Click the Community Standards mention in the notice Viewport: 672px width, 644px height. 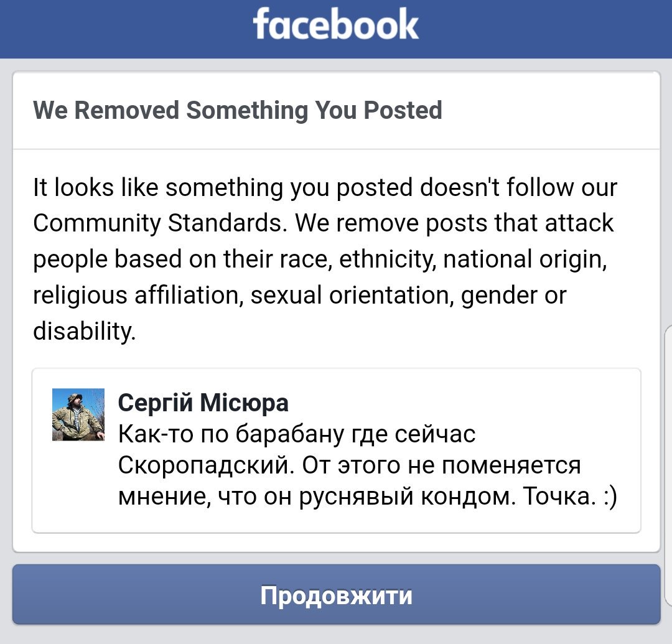(158, 222)
